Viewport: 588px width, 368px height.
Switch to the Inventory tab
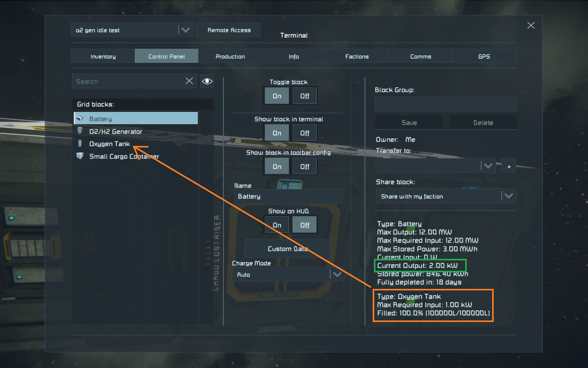tap(103, 56)
